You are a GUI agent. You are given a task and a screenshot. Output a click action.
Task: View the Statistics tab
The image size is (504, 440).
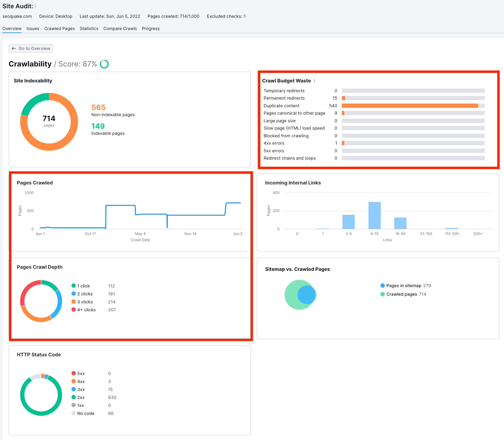[89, 28]
